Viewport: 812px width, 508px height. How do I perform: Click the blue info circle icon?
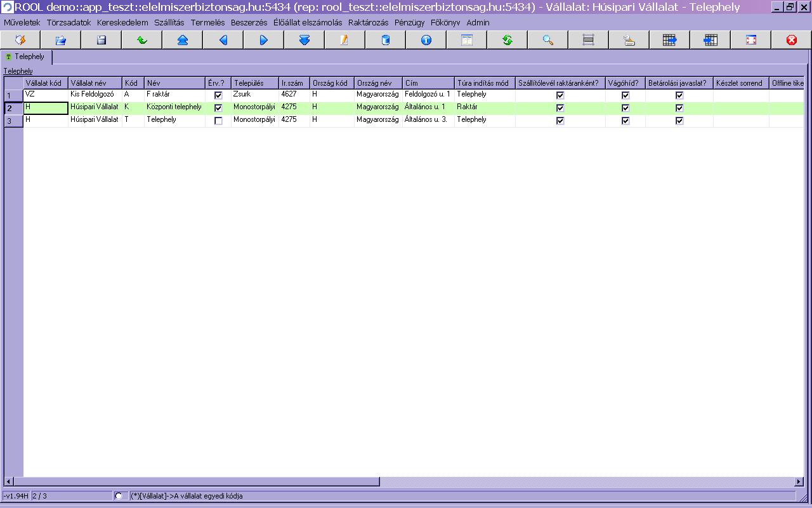tap(426, 40)
